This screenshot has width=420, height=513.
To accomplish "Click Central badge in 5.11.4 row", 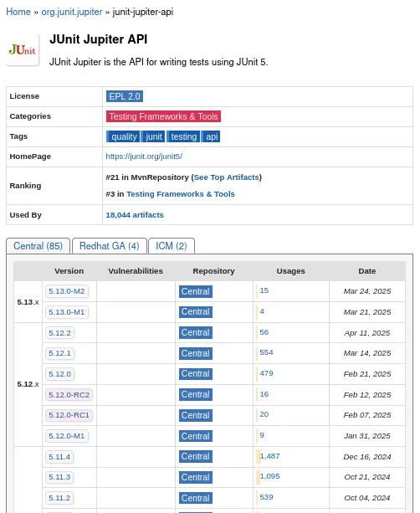I will tap(196, 457).
